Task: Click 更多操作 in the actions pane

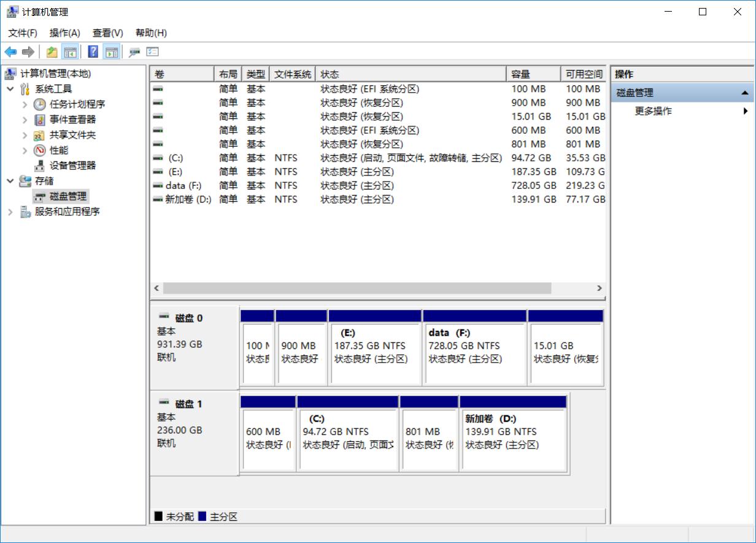Action: click(653, 111)
